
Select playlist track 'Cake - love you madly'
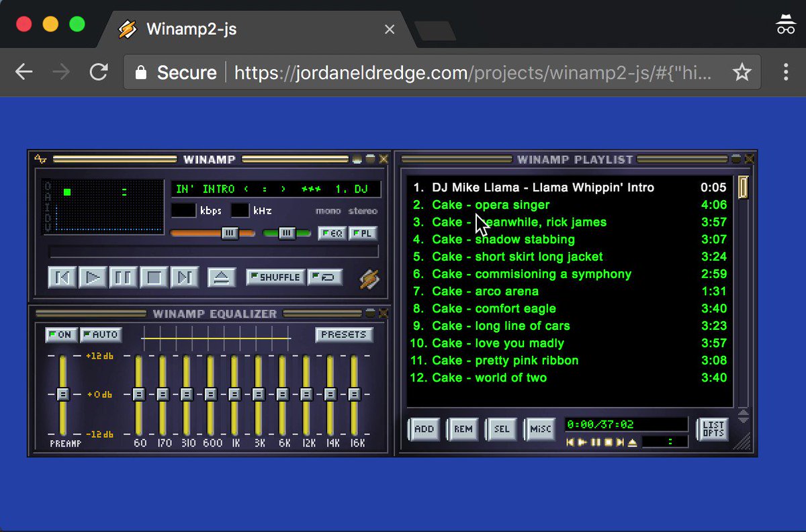pyautogui.click(x=568, y=343)
